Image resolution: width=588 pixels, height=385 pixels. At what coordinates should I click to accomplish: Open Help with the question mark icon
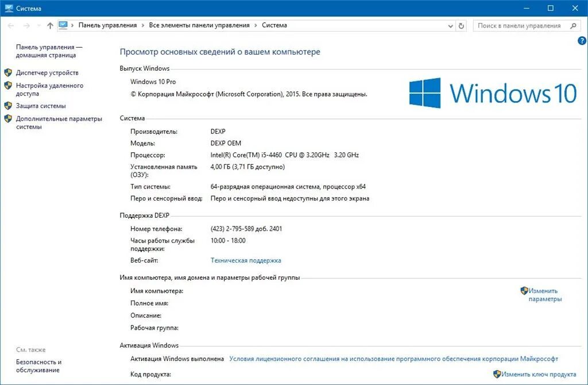(x=582, y=41)
